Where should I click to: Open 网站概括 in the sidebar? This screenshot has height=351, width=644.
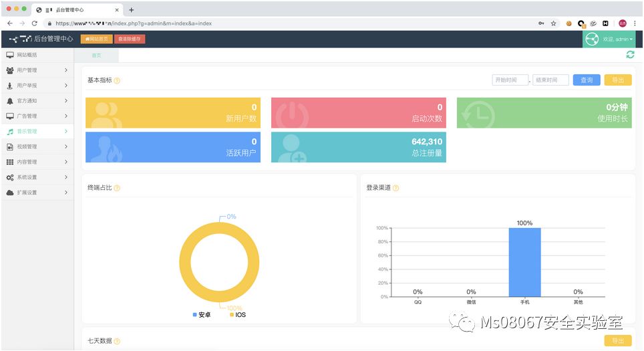tap(37, 55)
